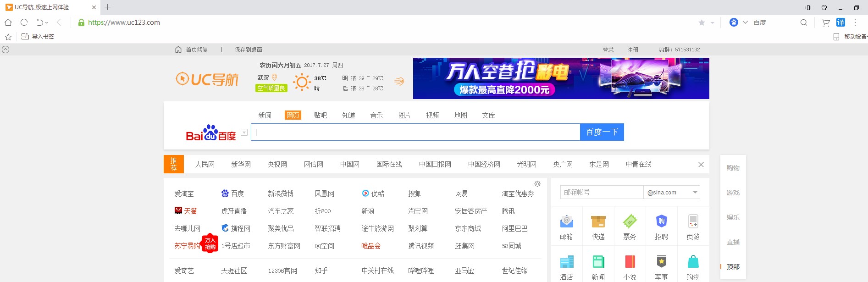868x282 pixels.
Task: Open 哔哩哔哩 Bilibili link
Action: (x=421, y=271)
